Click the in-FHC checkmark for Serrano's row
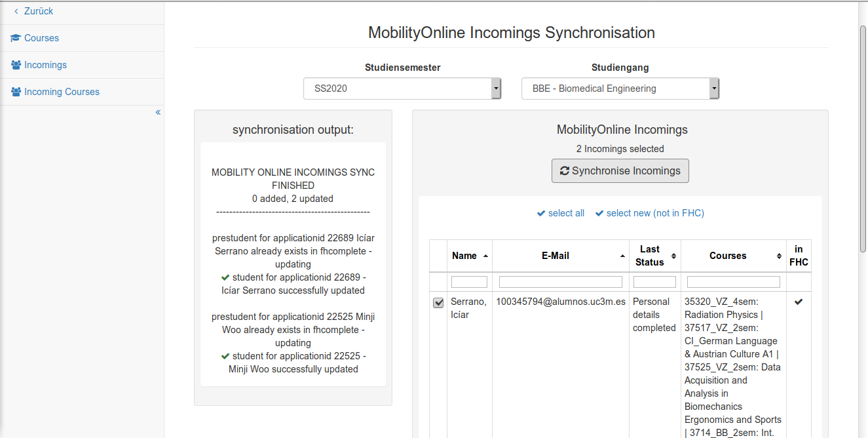 (799, 302)
